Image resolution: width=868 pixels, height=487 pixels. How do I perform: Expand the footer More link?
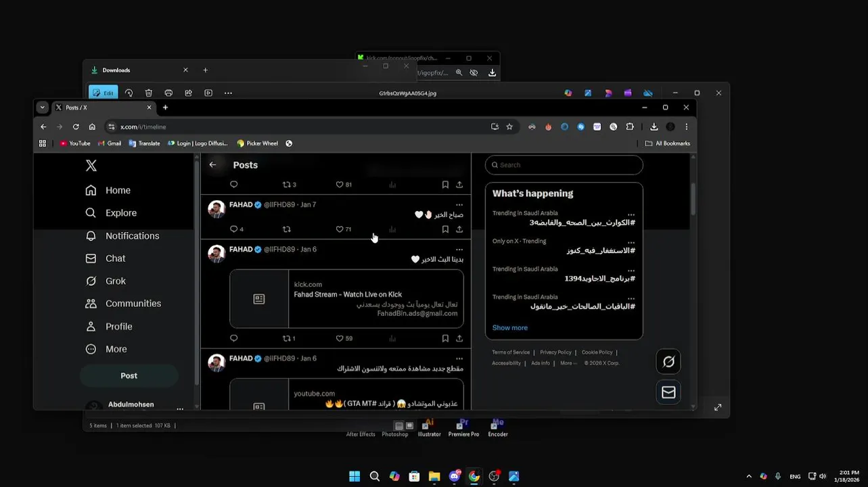coord(568,363)
